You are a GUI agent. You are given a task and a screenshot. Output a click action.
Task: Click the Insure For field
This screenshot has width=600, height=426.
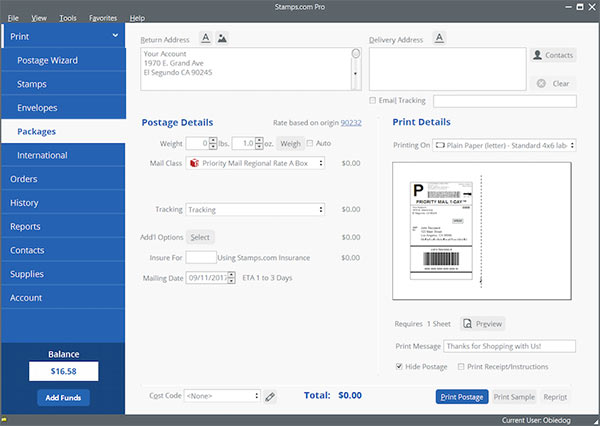(201, 257)
